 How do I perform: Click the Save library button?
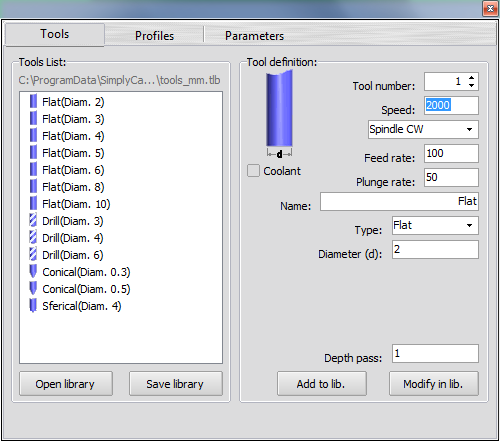pyautogui.click(x=176, y=384)
